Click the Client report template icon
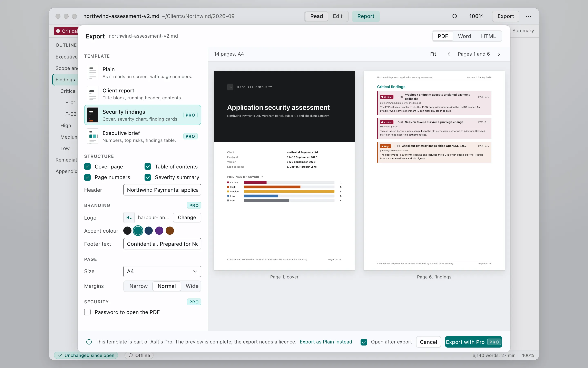The height and width of the screenshot is (368, 588). coord(92,94)
